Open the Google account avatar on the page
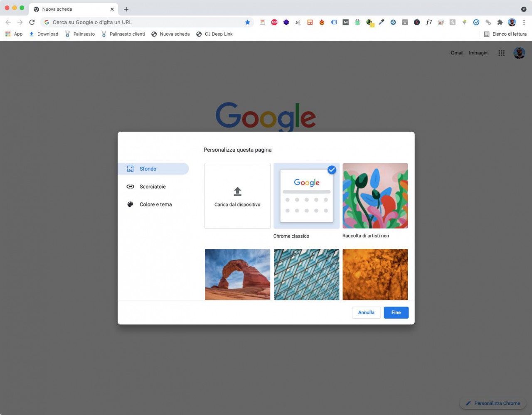532x415 pixels. coord(519,53)
